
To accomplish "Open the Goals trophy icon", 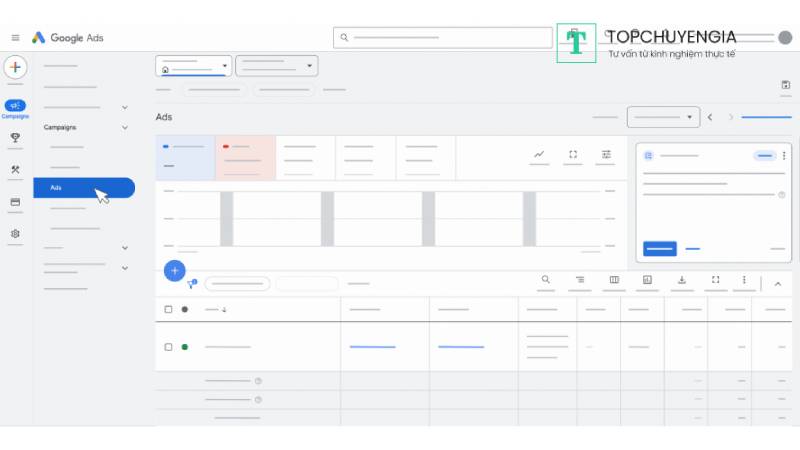I will point(15,138).
